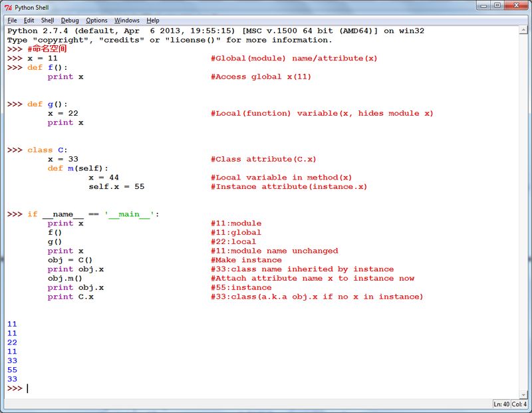Open the Debug menu
532x413 pixels.
70,21
